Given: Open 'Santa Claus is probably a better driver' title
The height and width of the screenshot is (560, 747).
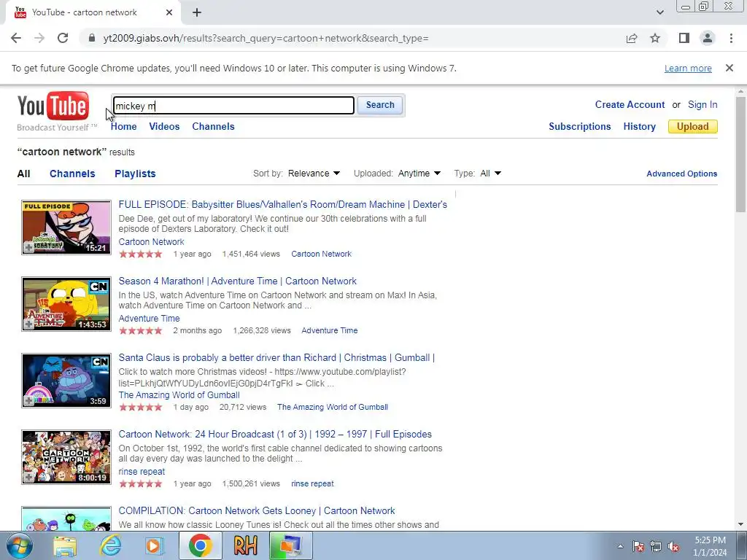Looking at the screenshot, I should pos(276,357).
